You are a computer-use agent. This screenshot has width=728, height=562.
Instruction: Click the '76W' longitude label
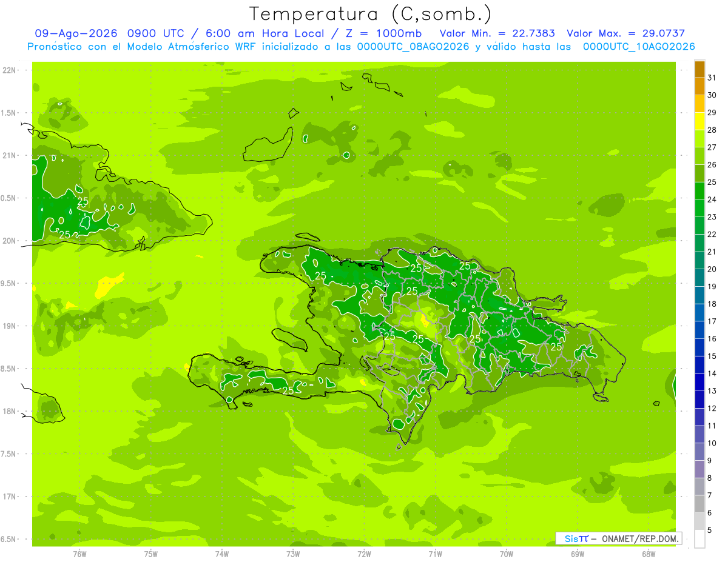click(x=79, y=554)
